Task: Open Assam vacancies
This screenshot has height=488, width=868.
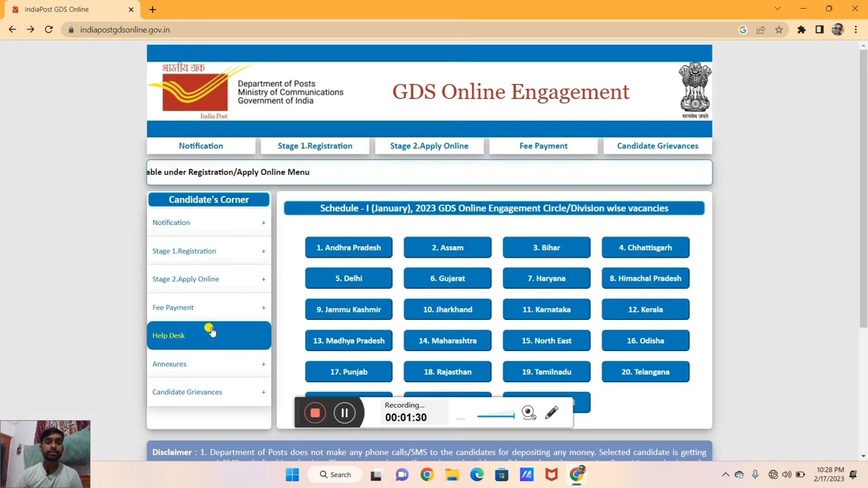Action: (448, 247)
